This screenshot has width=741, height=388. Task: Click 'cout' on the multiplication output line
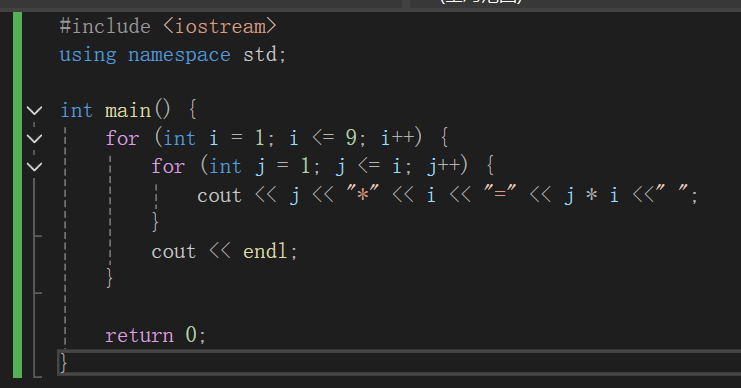[219, 195]
